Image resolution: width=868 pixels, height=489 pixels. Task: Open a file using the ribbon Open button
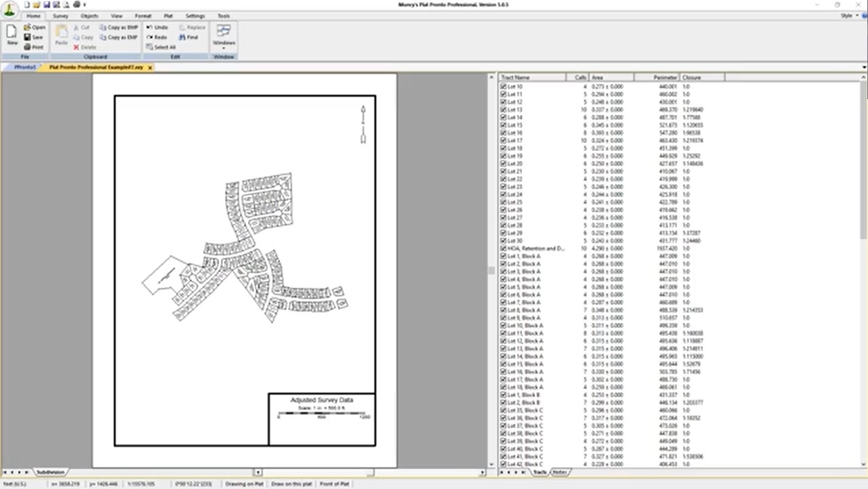point(34,27)
